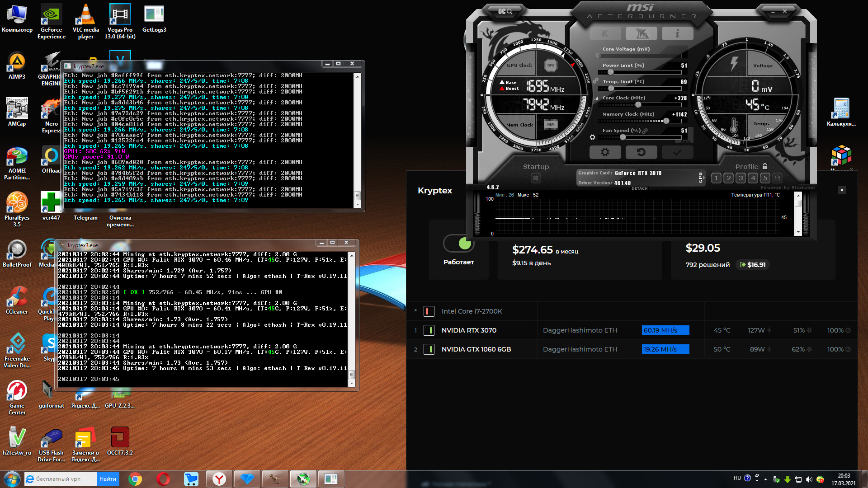Open the Калькулятор desktop shortcut
868x488 pixels.
tap(841, 113)
